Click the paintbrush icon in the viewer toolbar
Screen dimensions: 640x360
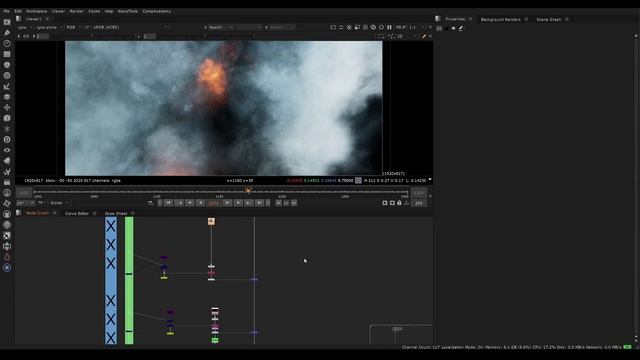pyautogui.click(x=424, y=36)
